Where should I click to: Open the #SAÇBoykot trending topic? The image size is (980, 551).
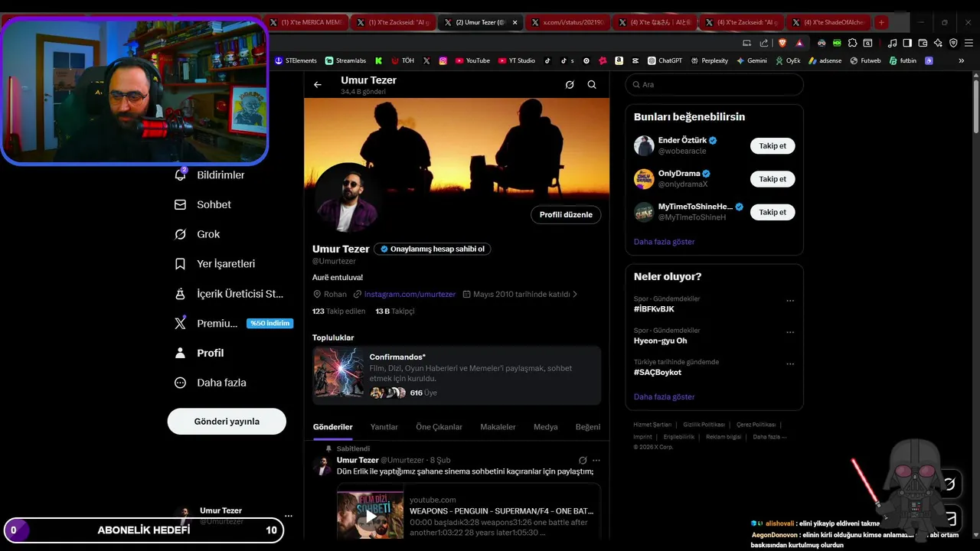(657, 373)
